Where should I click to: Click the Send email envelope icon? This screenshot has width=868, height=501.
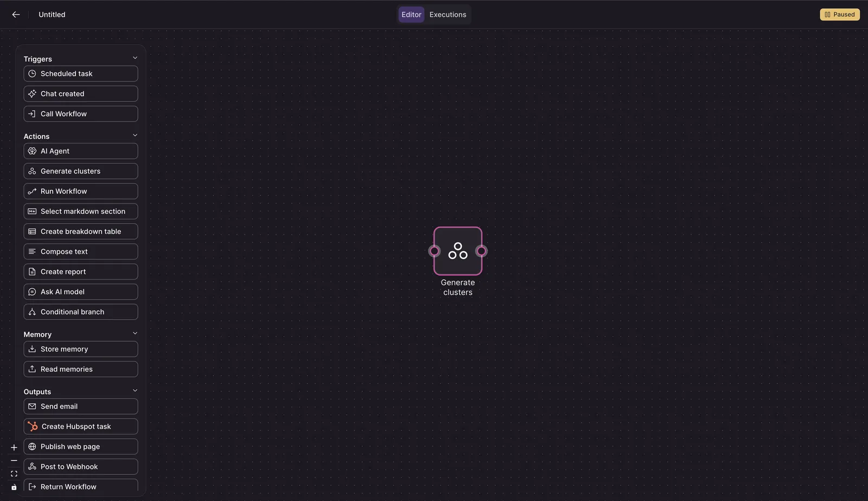click(32, 407)
